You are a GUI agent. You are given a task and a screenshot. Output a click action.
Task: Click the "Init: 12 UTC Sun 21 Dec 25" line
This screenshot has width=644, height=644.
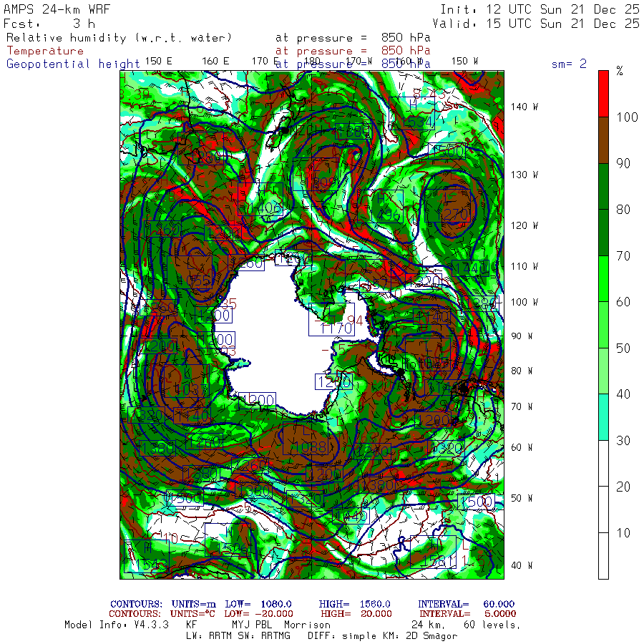(x=540, y=9)
